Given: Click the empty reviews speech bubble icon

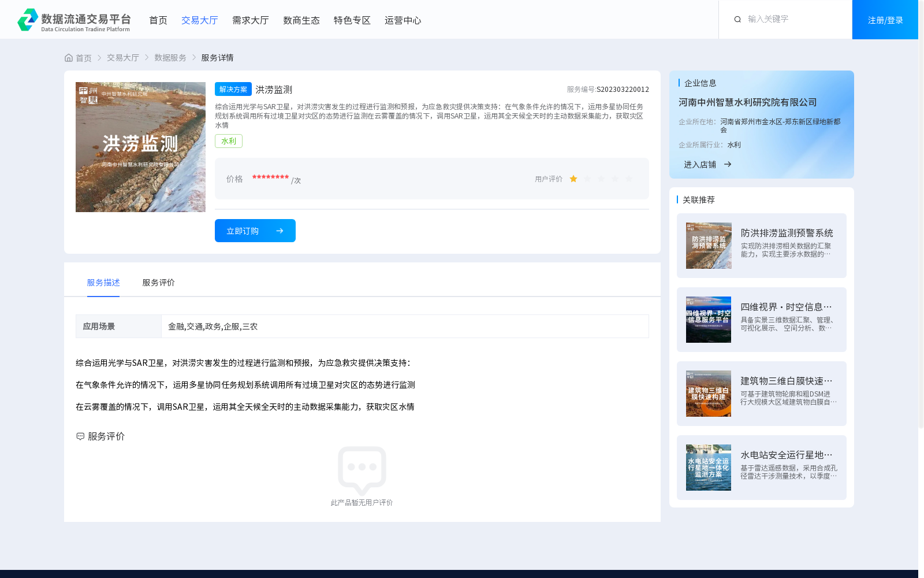Looking at the screenshot, I should click(x=362, y=470).
